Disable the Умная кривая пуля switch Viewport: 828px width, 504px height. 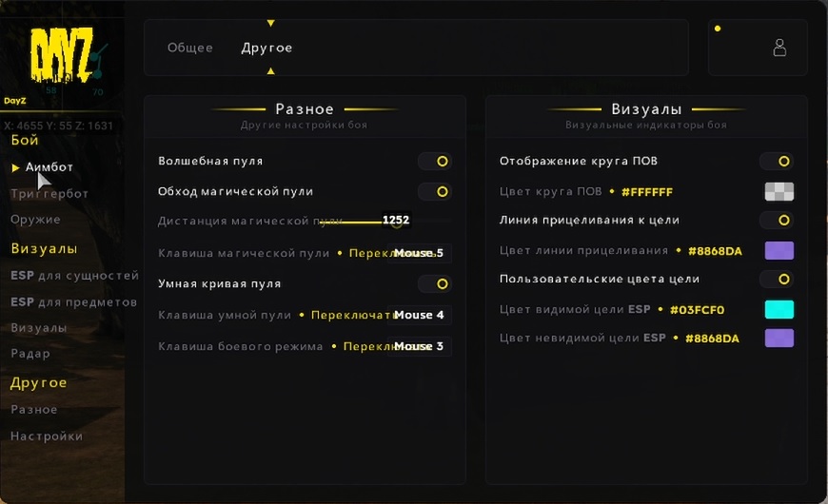pos(435,284)
